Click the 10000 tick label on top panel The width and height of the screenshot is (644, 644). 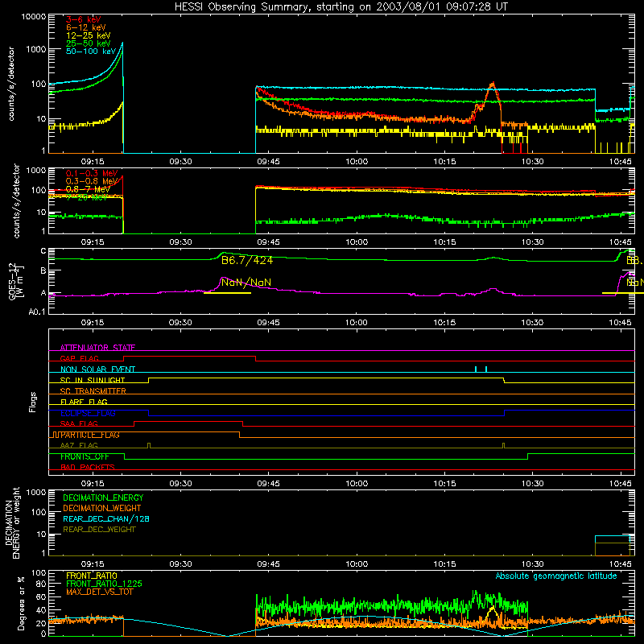pyautogui.click(x=34, y=17)
